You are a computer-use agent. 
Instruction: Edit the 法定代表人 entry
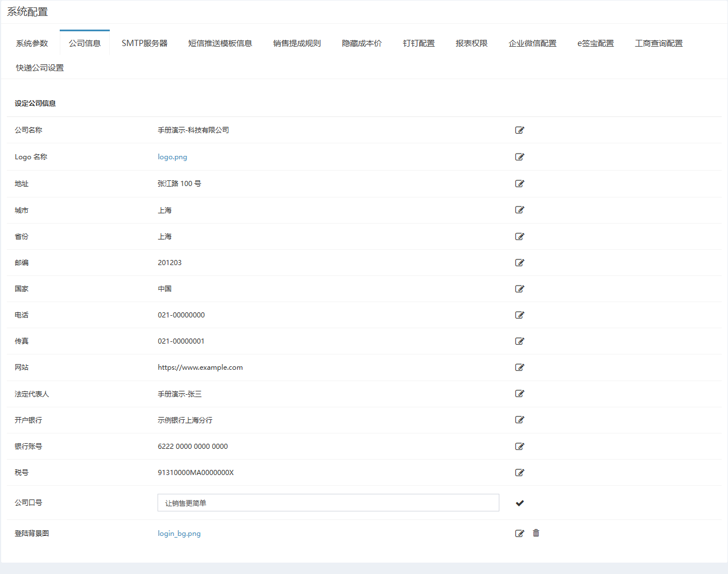point(519,394)
